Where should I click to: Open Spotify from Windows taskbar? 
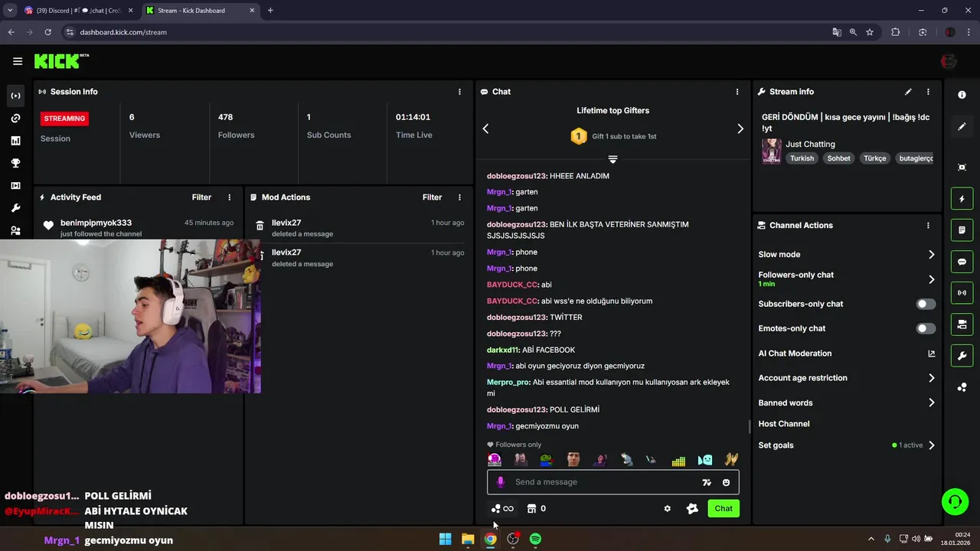pos(535,539)
